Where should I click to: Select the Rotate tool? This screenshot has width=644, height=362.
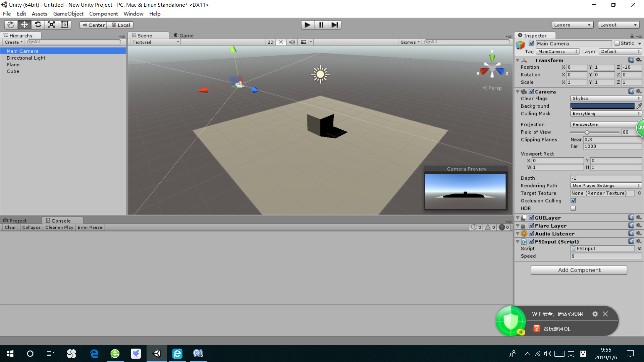click(38, 24)
